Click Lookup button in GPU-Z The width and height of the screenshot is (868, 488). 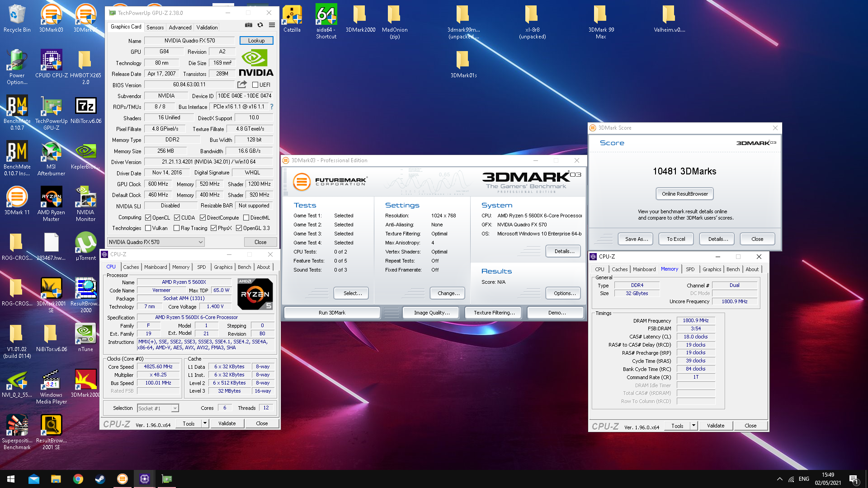(256, 41)
